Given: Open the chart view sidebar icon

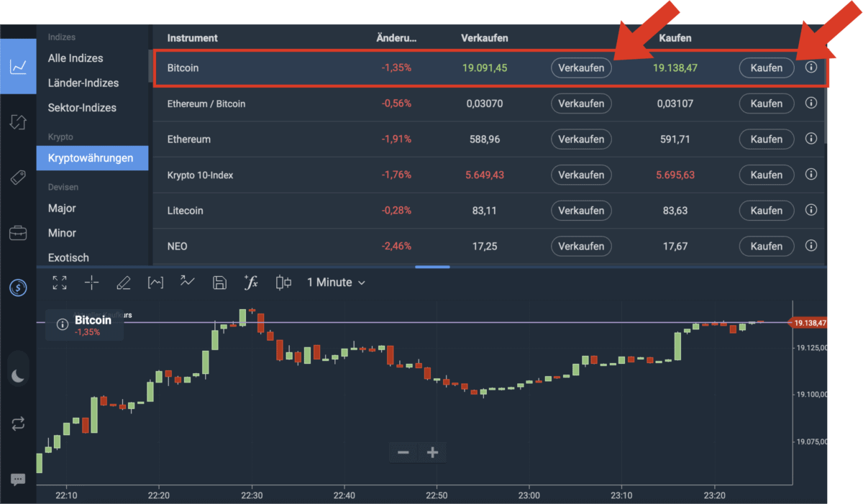Looking at the screenshot, I should [x=18, y=67].
